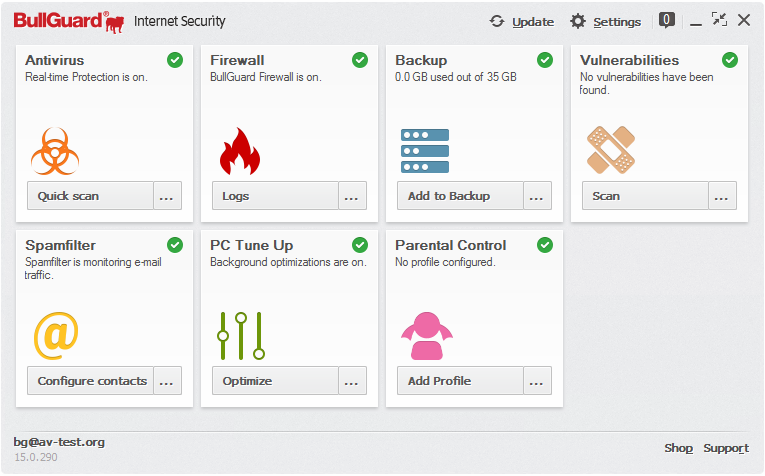Open the notifications message counter icon

point(667,20)
